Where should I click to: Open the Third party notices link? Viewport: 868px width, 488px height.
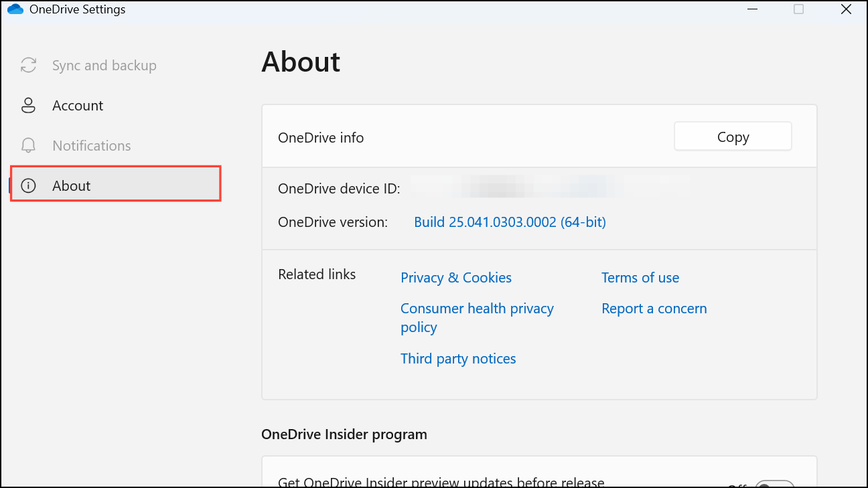[458, 359]
